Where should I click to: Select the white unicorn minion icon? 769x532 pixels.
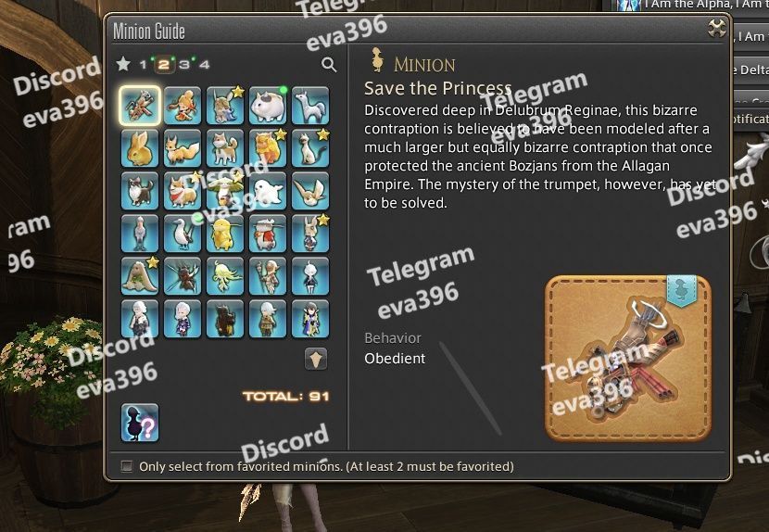(x=310, y=106)
